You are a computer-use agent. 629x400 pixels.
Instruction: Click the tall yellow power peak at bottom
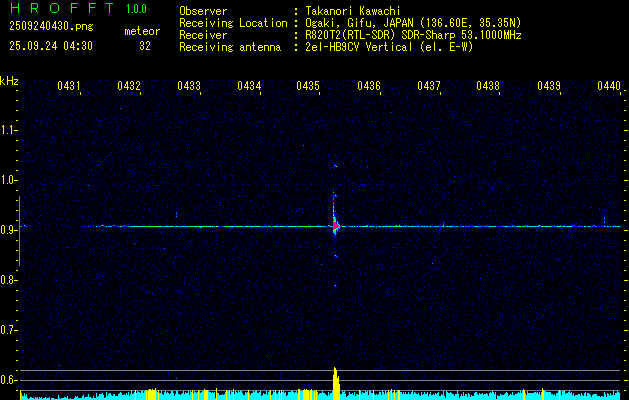(x=336, y=384)
